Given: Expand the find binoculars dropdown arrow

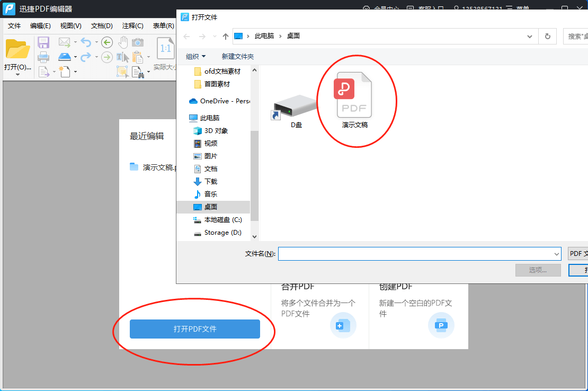Looking at the screenshot, I should pyautogui.click(x=148, y=71).
